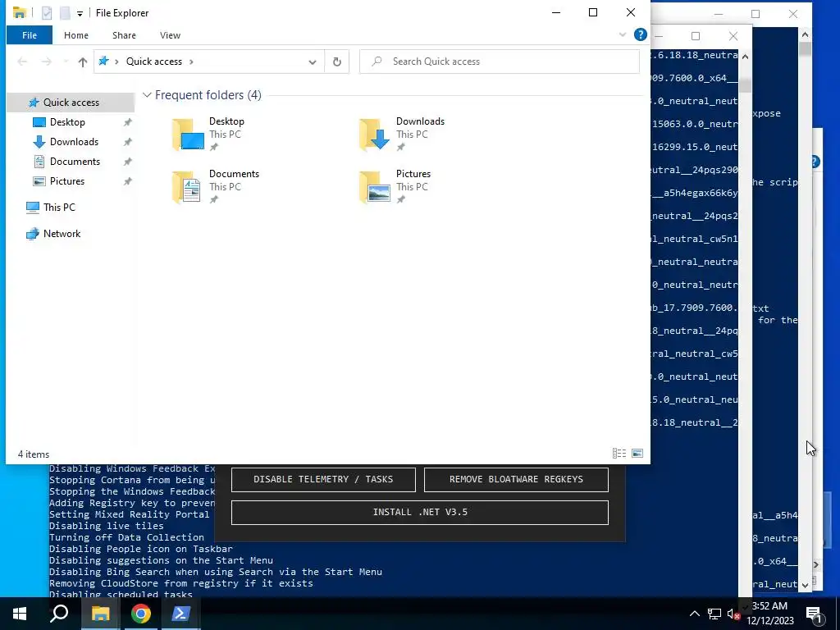
Task: Click up arrow of middle PowerShell scrollbar
Action: click(x=745, y=57)
